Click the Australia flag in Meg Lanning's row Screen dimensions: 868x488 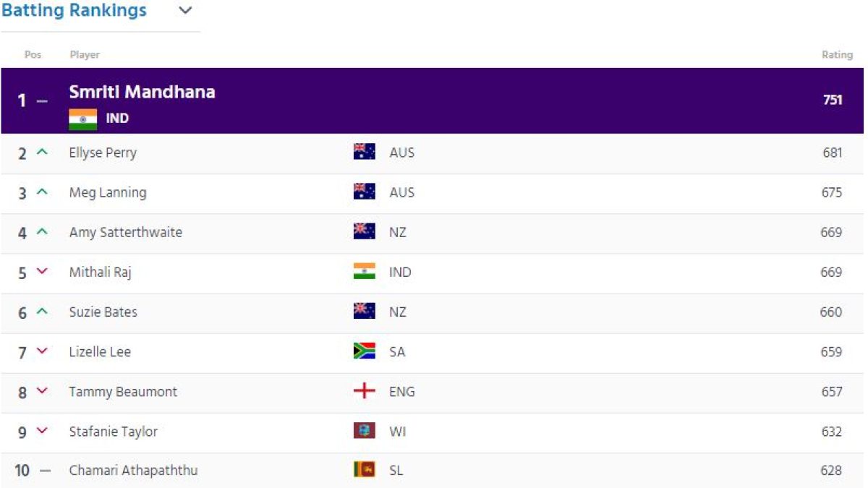[x=364, y=192]
